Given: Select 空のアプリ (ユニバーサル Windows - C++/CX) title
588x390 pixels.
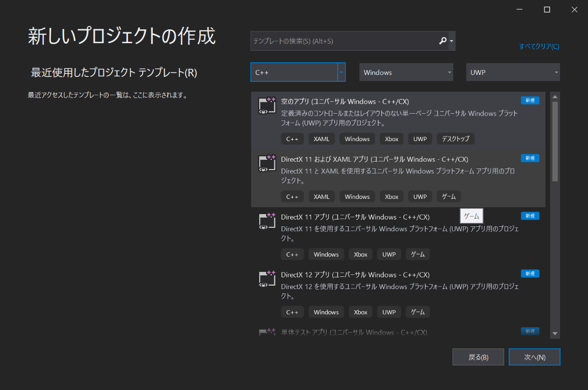Looking at the screenshot, I should (345, 101).
